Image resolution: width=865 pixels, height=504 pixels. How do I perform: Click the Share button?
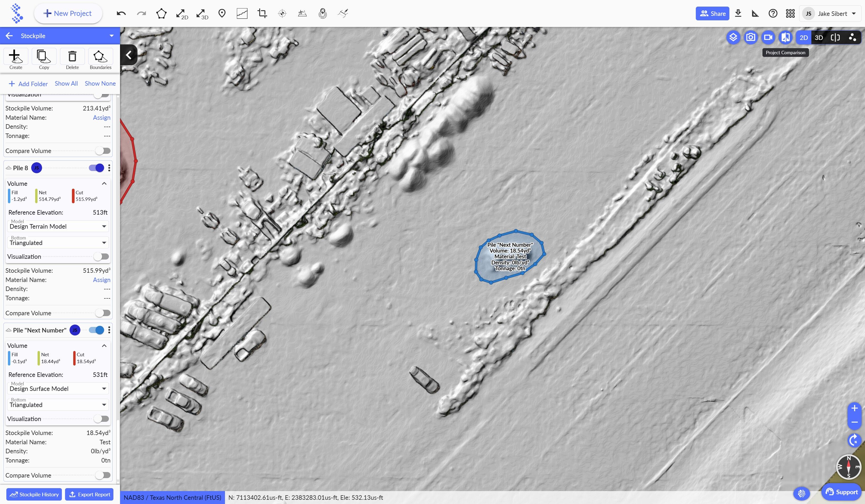[x=712, y=13]
